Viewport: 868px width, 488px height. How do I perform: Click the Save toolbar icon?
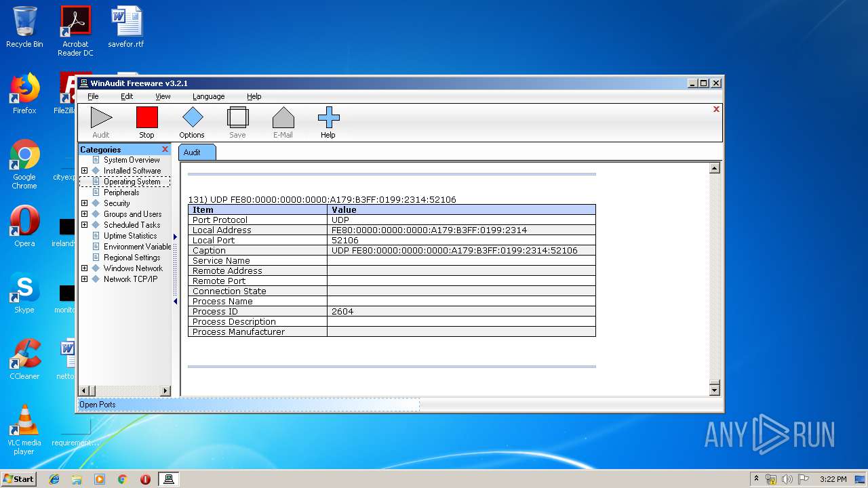237,118
